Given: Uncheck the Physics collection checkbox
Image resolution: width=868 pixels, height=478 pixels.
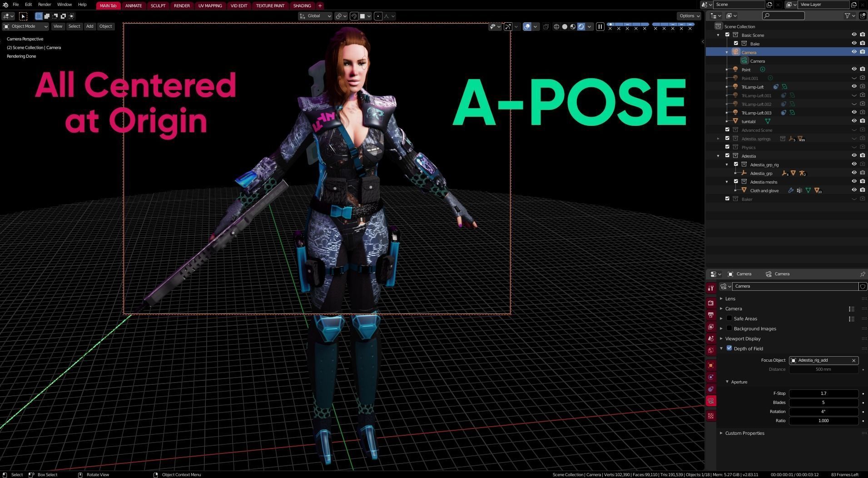Looking at the screenshot, I should (727, 147).
